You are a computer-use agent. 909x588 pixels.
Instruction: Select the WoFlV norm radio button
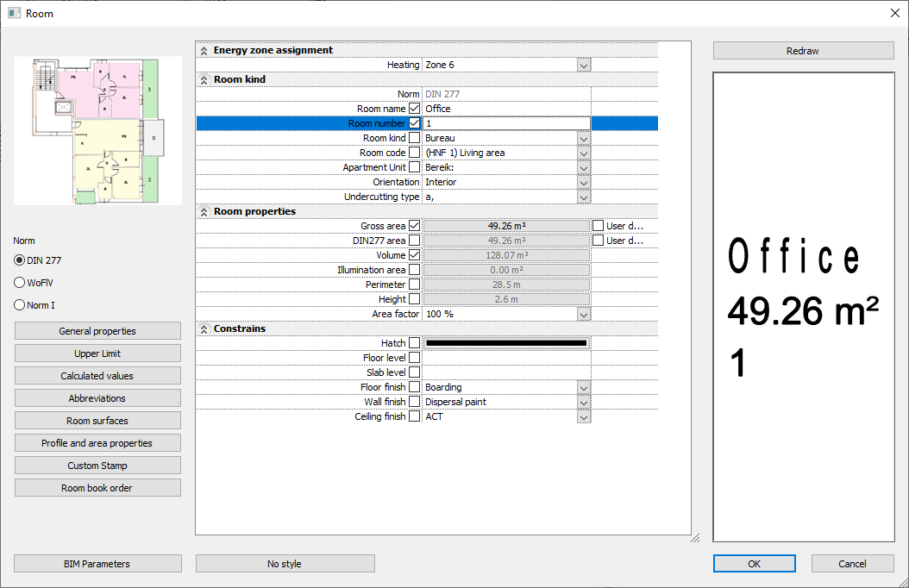coord(20,283)
